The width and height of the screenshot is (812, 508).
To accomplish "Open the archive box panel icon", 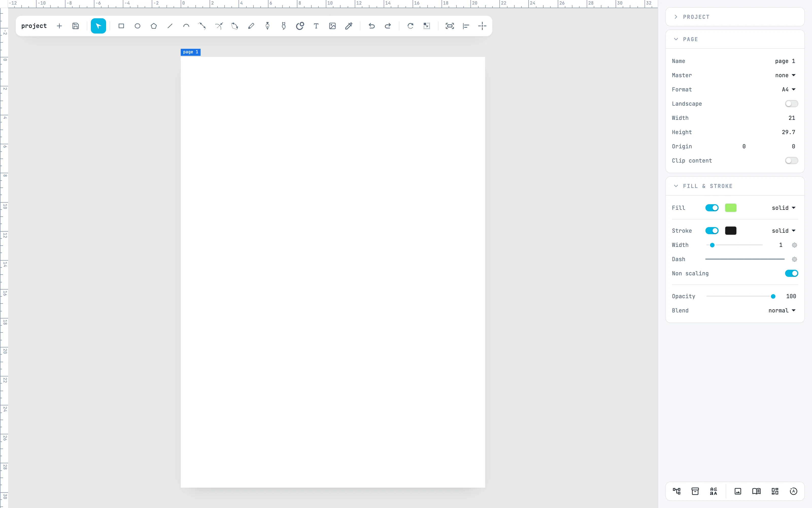I will [x=695, y=491].
